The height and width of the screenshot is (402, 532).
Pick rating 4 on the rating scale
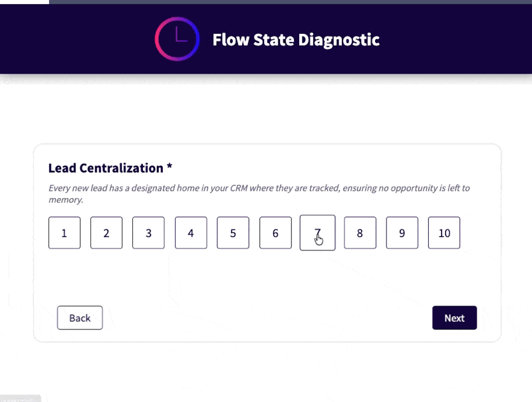click(191, 233)
